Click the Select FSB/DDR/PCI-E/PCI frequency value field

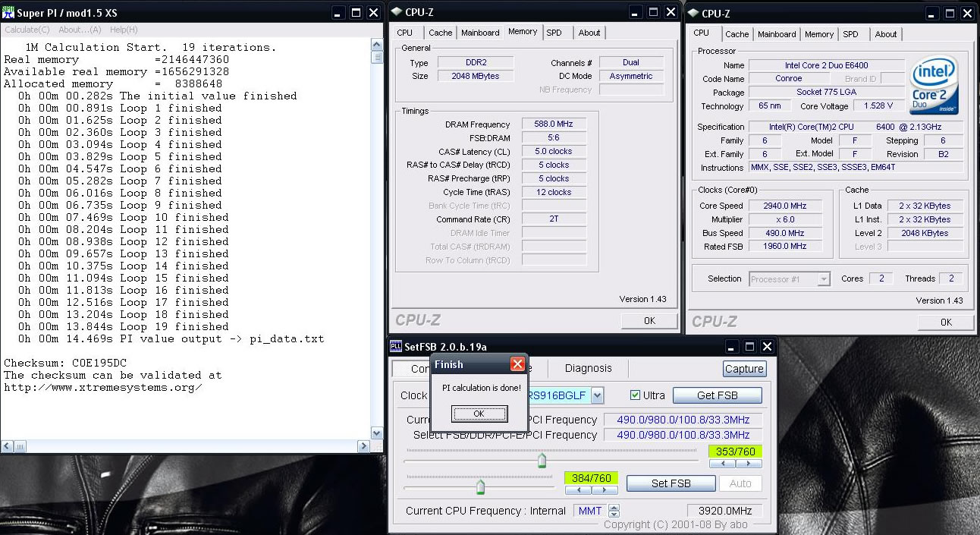tap(683, 435)
